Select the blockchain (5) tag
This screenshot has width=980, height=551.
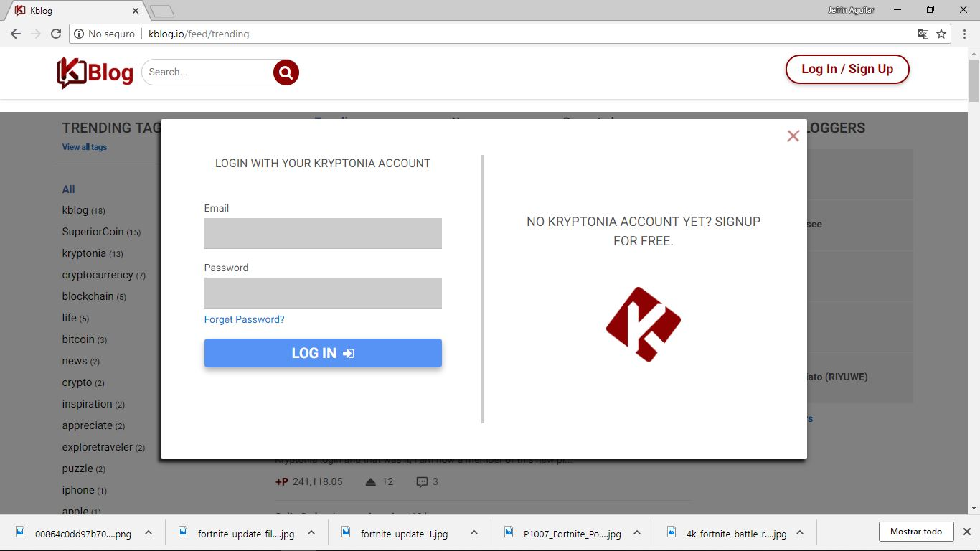pyautogui.click(x=94, y=297)
